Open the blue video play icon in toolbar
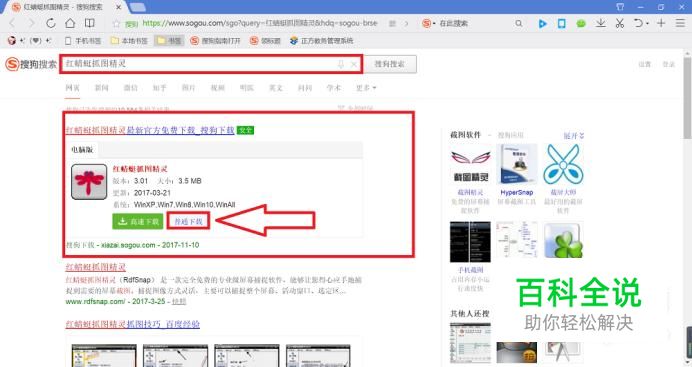Viewport: 692px width, 367px height. [542, 23]
